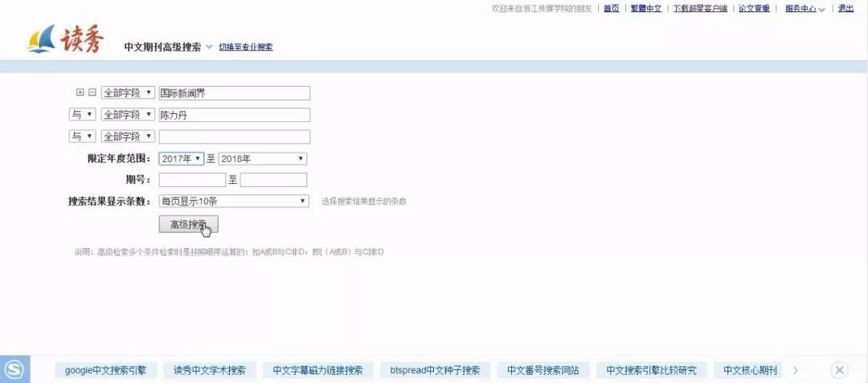Open 论文查重 link
The image size is (868, 383).
(x=754, y=8)
